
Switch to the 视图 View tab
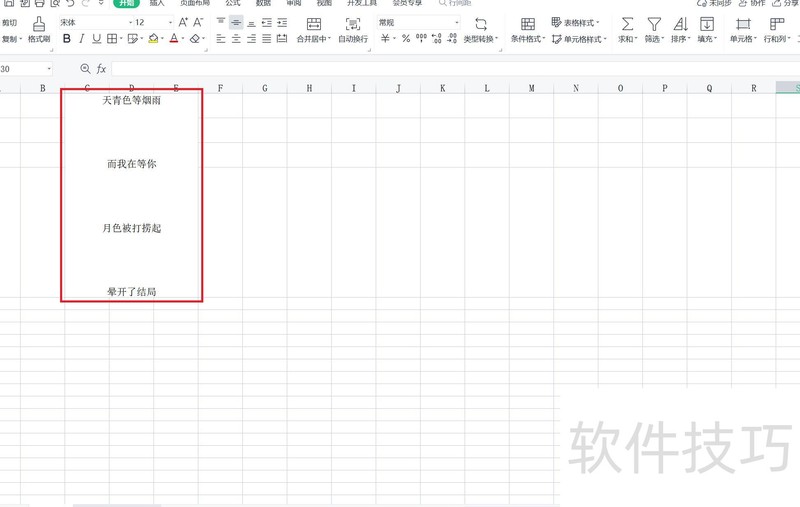click(324, 3)
